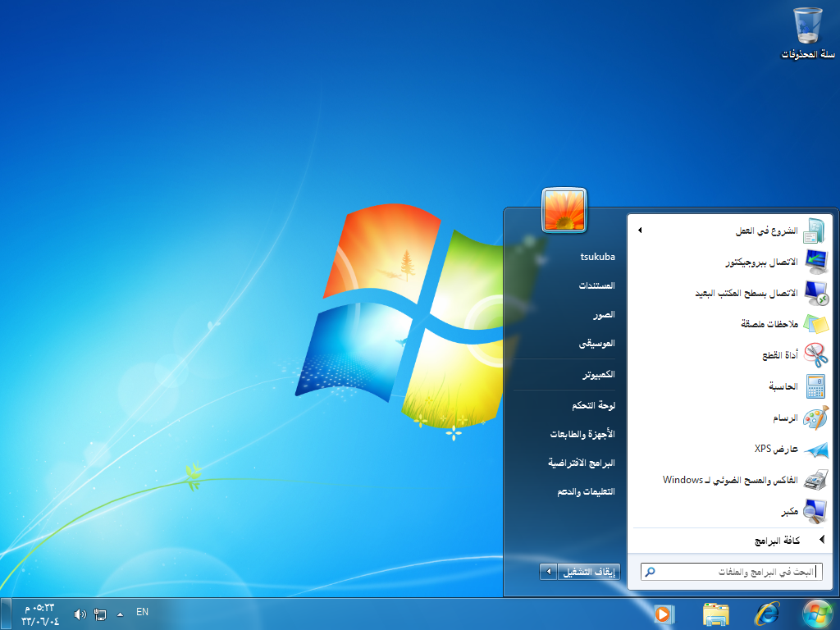
Task: Open Help and Support (التعليمات والدعم)
Action: pos(586,492)
